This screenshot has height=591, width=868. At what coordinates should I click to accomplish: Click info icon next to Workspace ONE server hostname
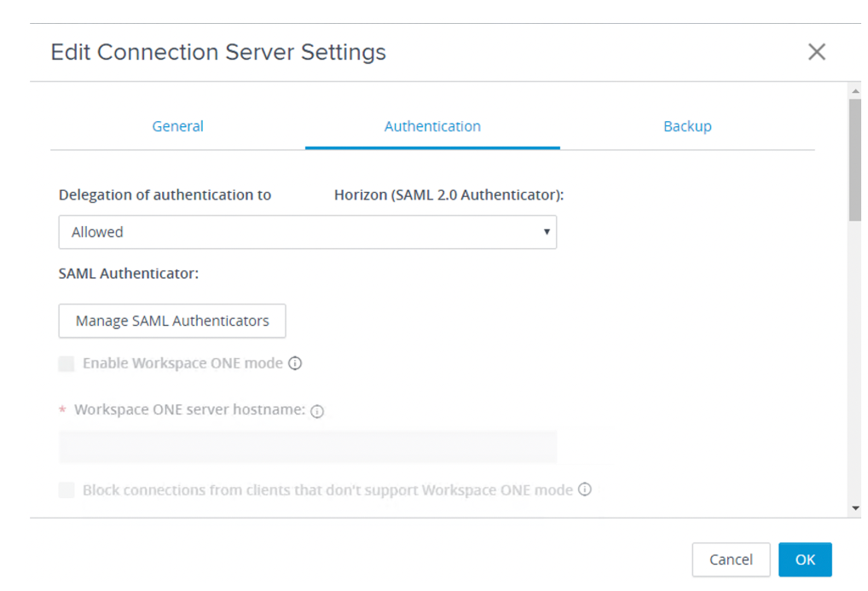pos(317,411)
